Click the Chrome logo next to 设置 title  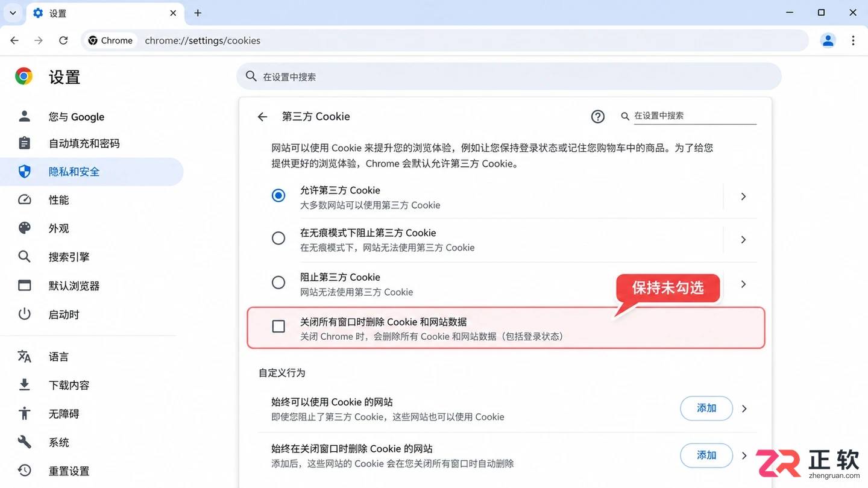tap(24, 77)
